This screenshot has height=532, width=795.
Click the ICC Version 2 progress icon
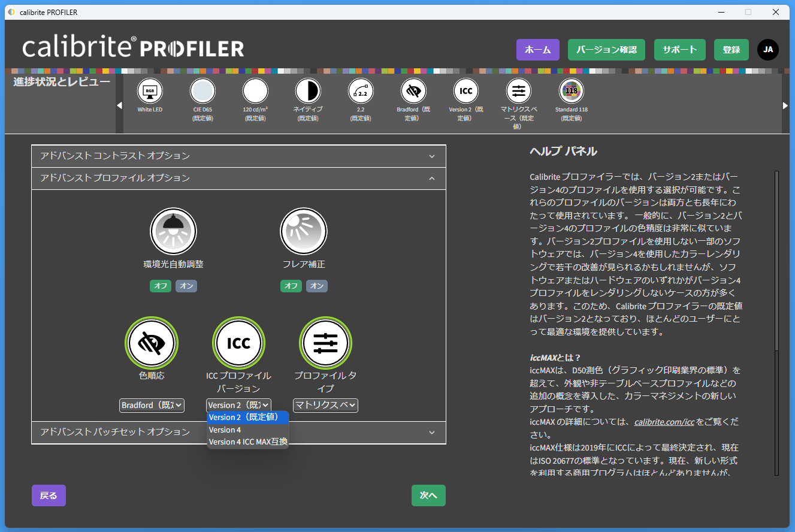coord(466,91)
